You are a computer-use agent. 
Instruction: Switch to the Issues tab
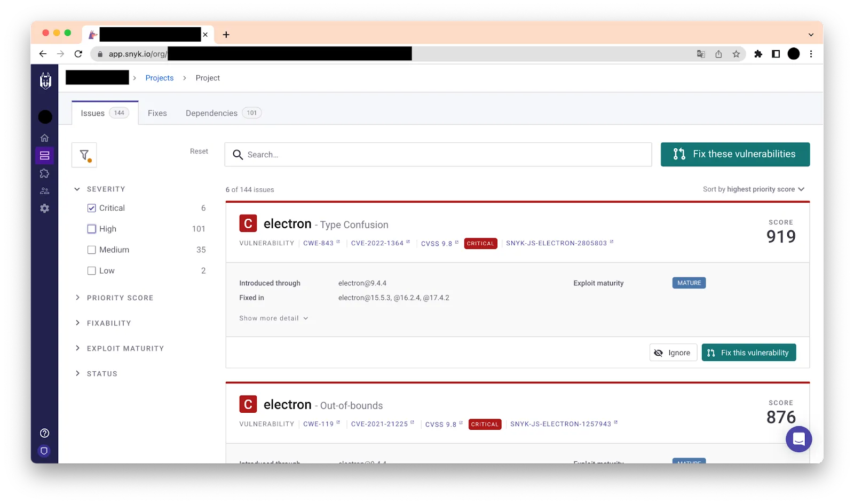coord(105,113)
